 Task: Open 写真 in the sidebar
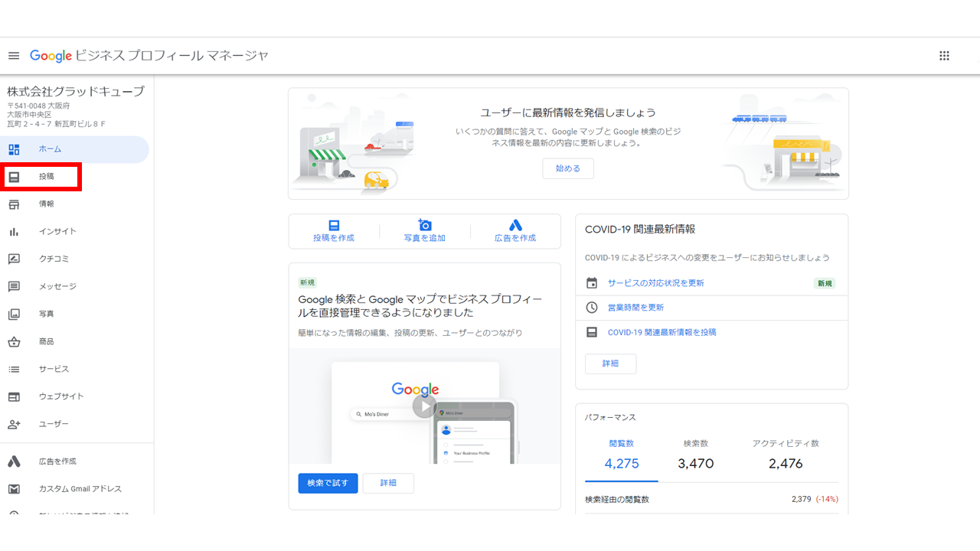(74, 315)
